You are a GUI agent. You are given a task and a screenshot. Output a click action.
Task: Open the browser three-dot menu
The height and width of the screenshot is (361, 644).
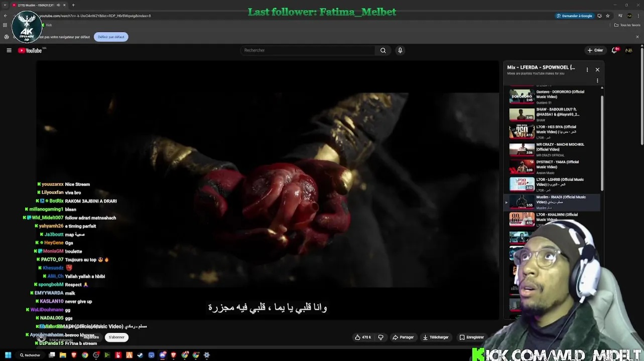[x=638, y=16]
